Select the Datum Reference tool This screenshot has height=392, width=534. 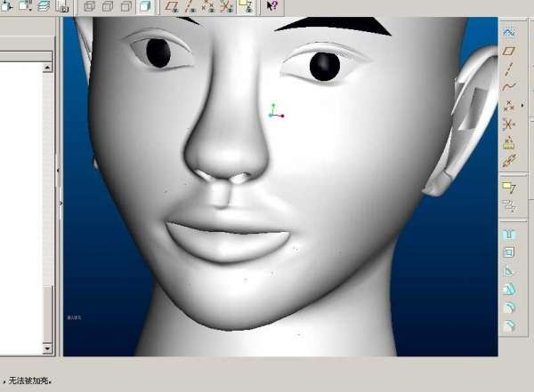509,161
